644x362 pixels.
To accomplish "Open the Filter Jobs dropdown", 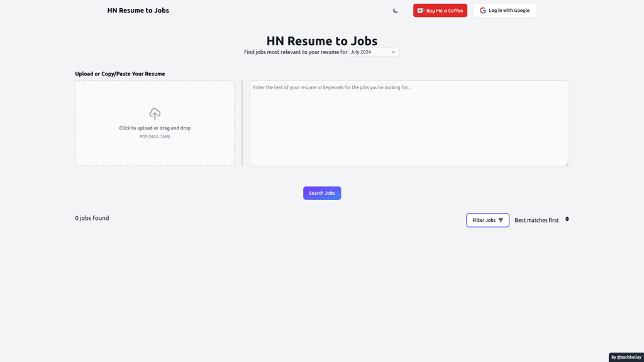I will 487,220.
